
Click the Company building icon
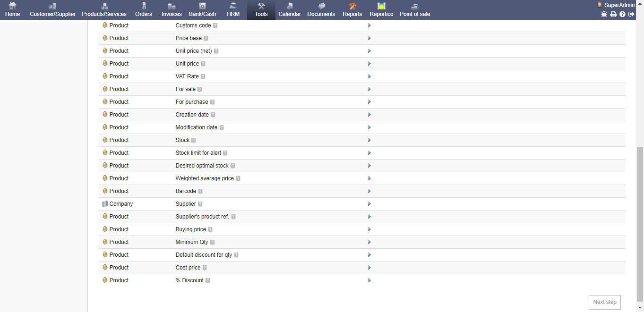(x=105, y=204)
